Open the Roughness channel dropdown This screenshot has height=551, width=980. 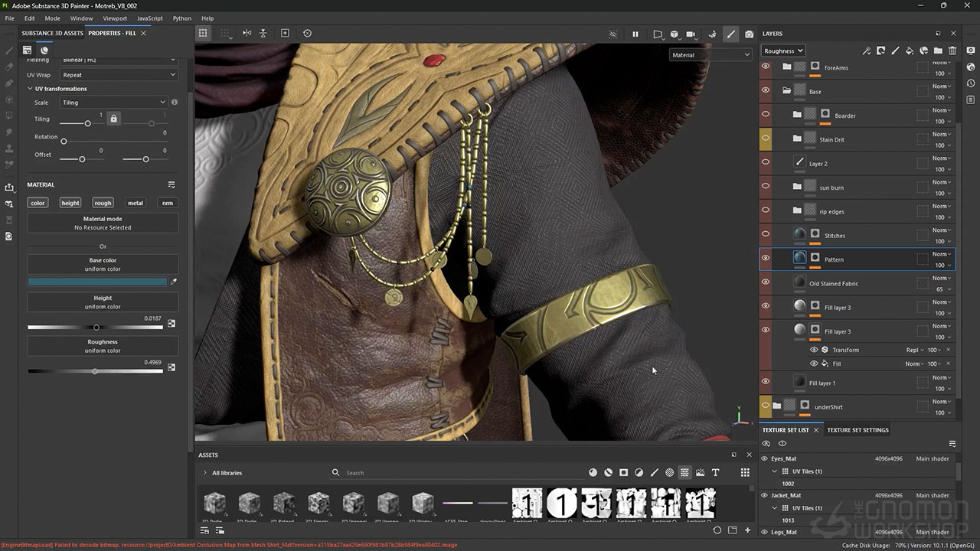click(782, 51)
